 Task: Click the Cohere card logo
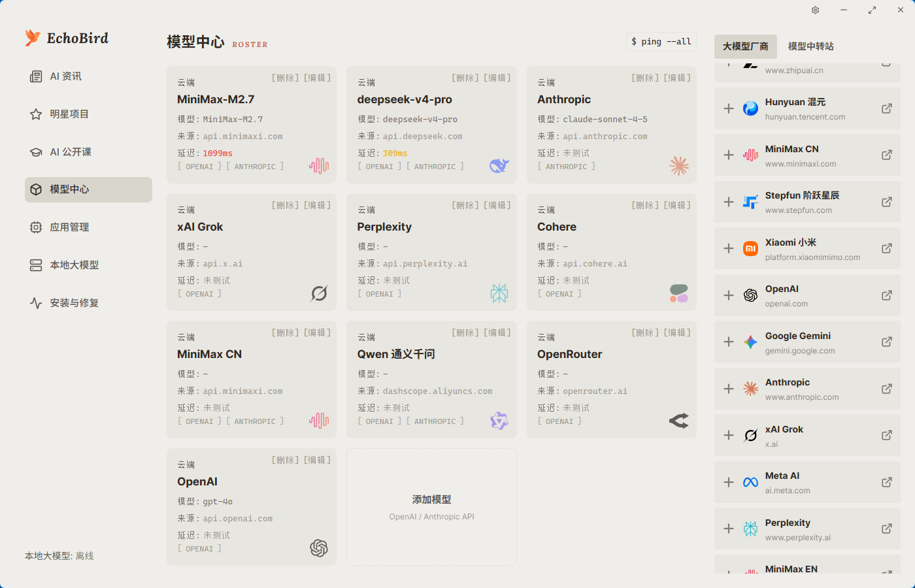pos(679,293)
